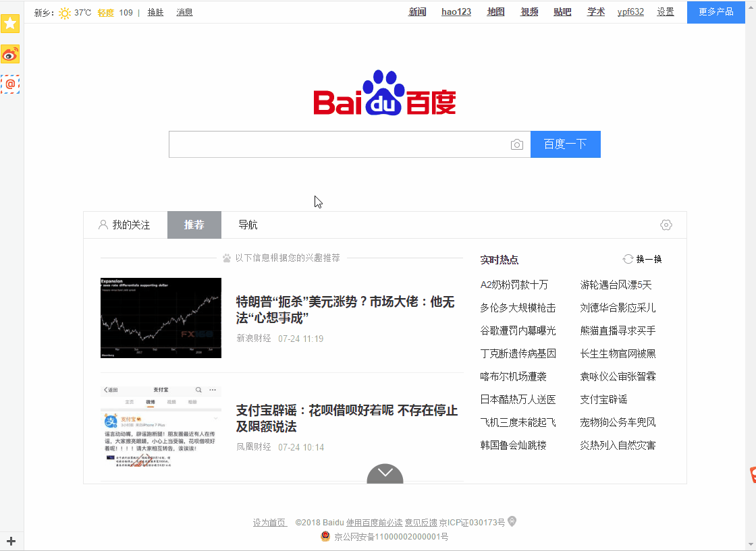Open 设置 in top navigation
This screenshot has width=756, height=551.
[666, 12]
